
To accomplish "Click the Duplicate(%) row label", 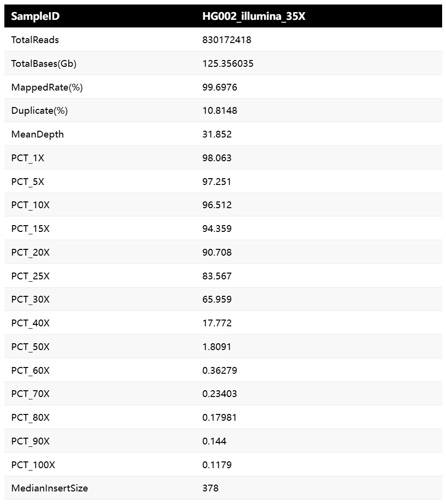I will point(40,110).
